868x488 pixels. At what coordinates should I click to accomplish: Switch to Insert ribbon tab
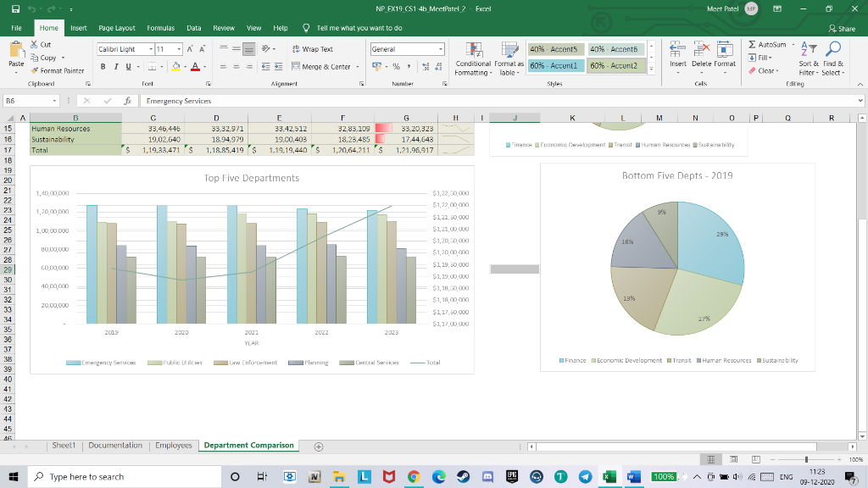click(79, 28)
